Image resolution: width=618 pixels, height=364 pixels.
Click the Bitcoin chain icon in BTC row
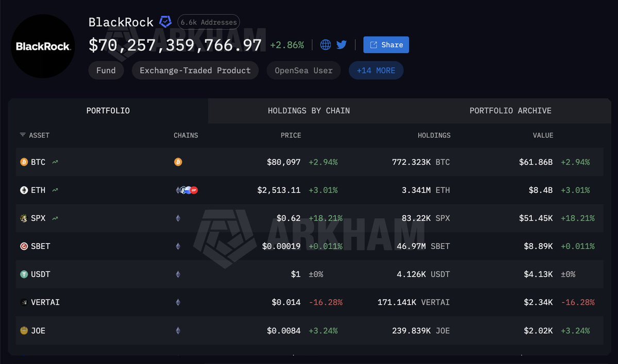click(178, 162)
